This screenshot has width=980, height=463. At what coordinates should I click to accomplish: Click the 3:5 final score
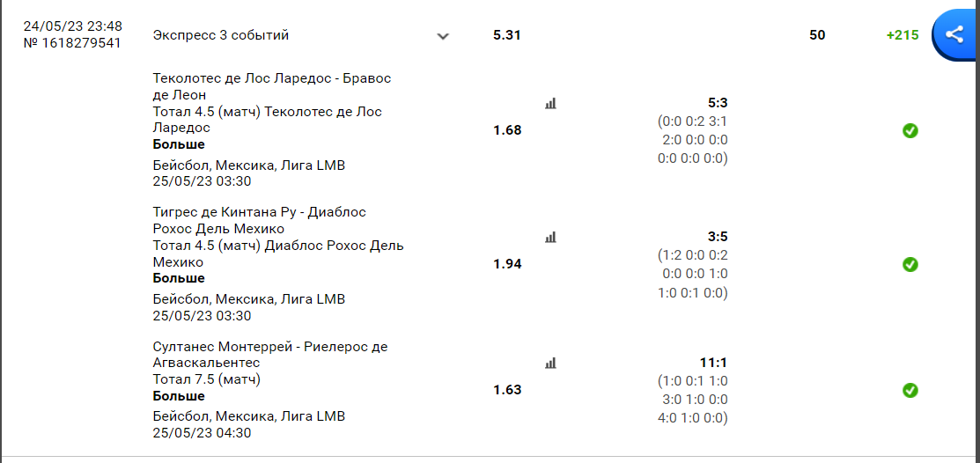[718, 237]
